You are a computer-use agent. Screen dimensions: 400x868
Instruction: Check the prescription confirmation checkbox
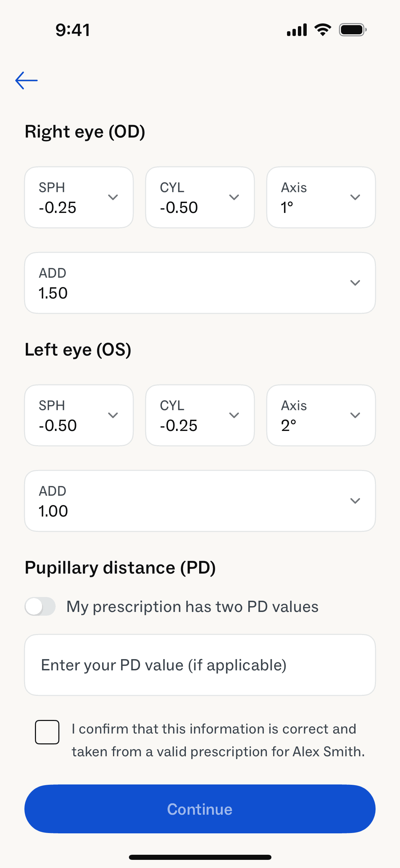(47, 732)
